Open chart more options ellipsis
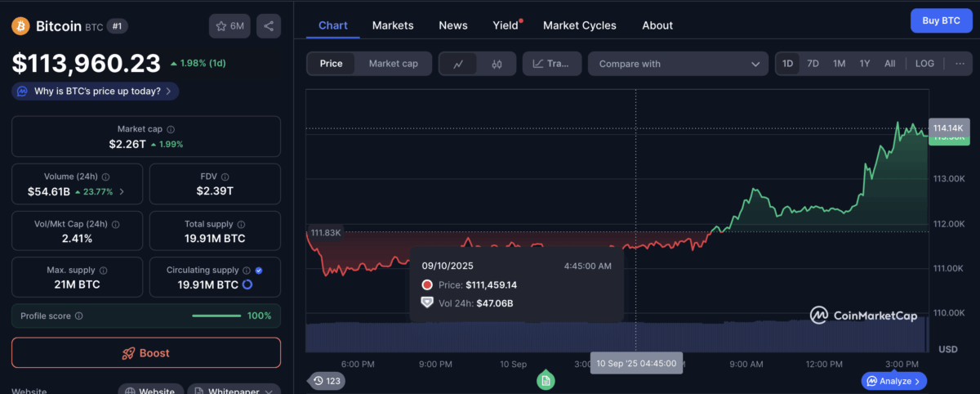Viewport: 980px width, 394px height. point(960,63)
